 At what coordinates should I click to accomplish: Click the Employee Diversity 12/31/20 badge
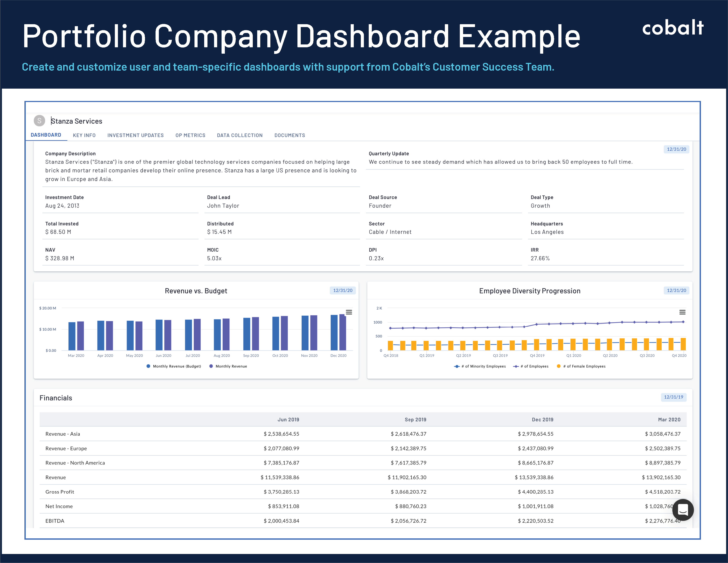click(x=676, y=291)
